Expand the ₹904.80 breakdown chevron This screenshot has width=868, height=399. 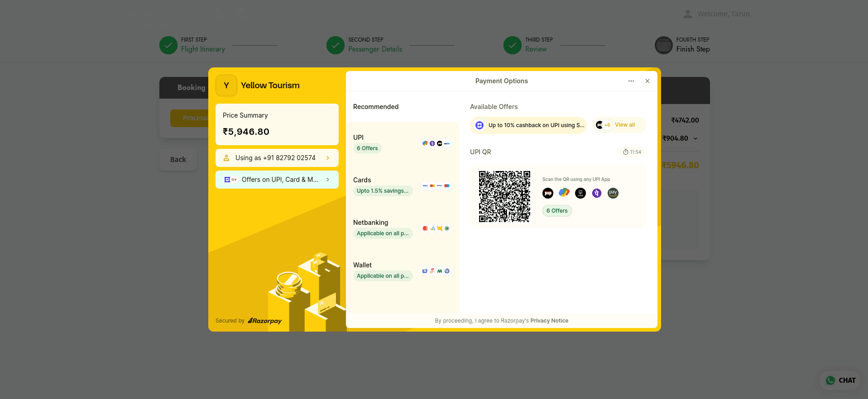tap(695, 138)
